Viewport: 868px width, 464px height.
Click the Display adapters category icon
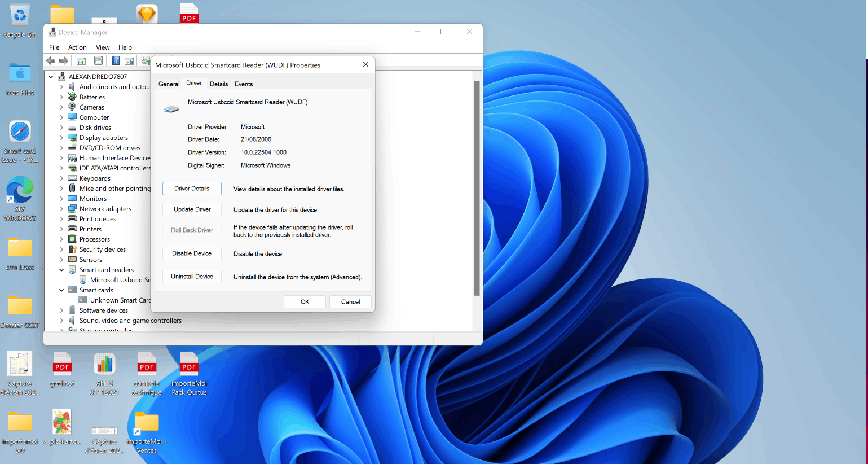(72, 137)
